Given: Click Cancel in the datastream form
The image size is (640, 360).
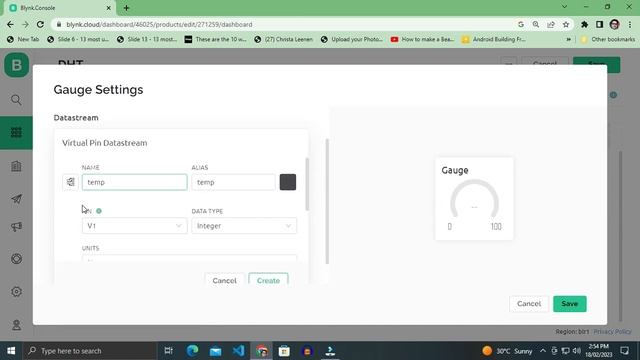Looking at the screenshot, I should [224, 280].
